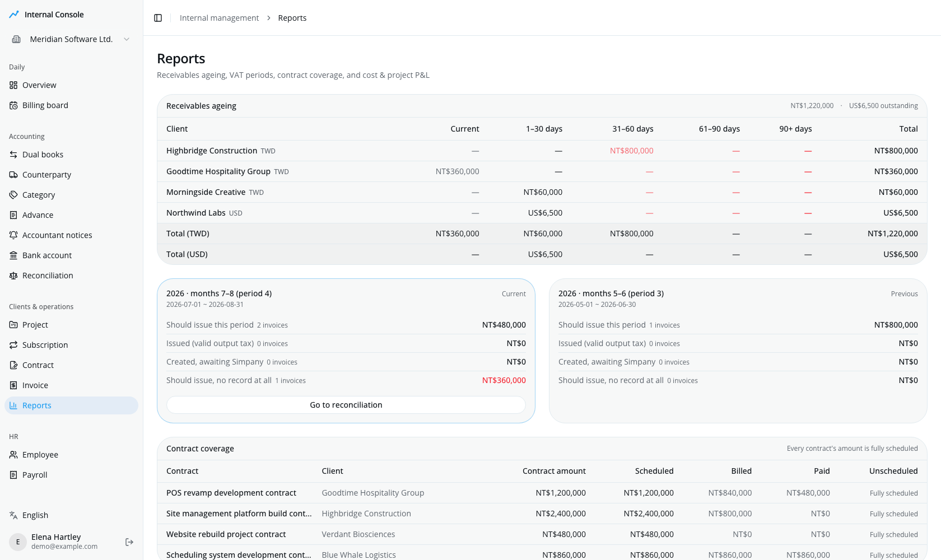
Task: Navigate to Invoice menu item
Action: [71, 385]
